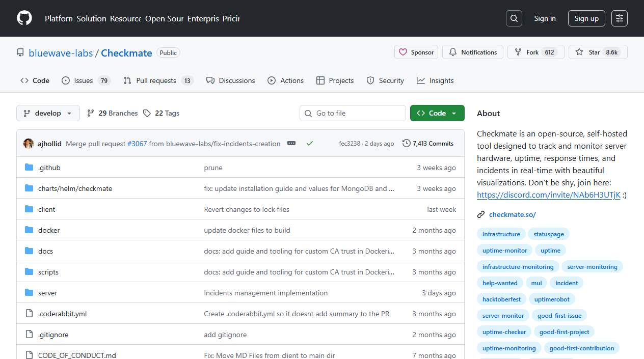Click the folder icon beside docker
This screenshot has height=359, width=644.
tap(29, 230)
